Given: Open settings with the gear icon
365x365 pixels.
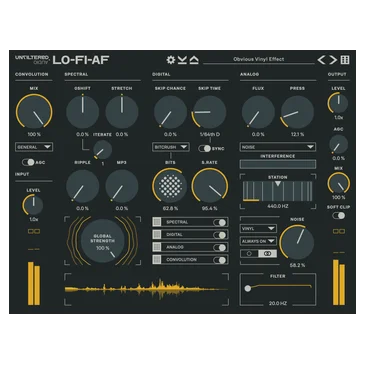Looking at the screenshot, I should (171, 60).
